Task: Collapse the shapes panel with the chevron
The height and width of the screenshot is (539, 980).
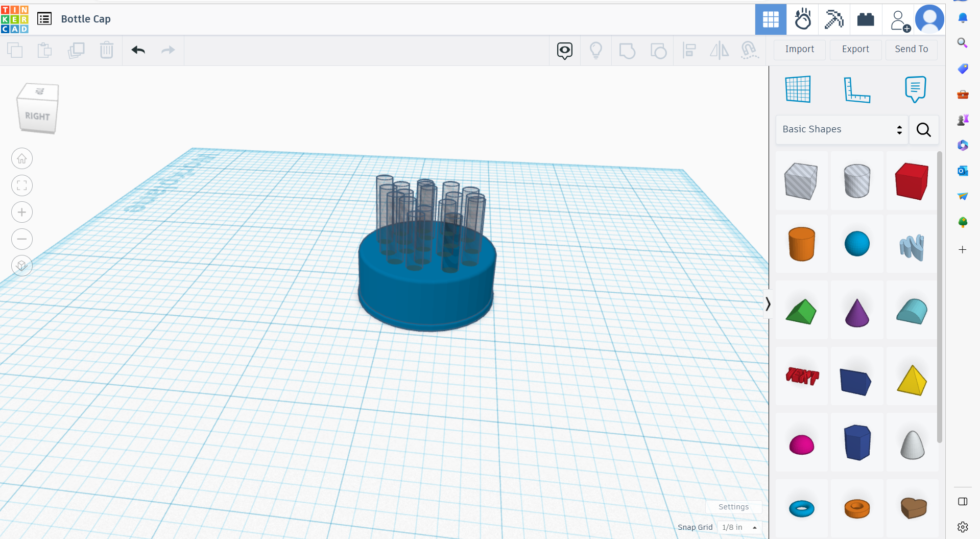Action: (768, 303)
